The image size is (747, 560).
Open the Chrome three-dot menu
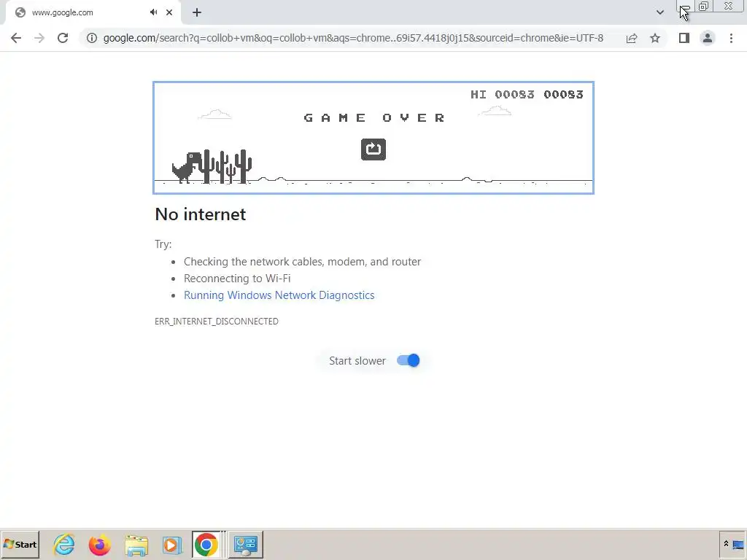pos(731,38)
